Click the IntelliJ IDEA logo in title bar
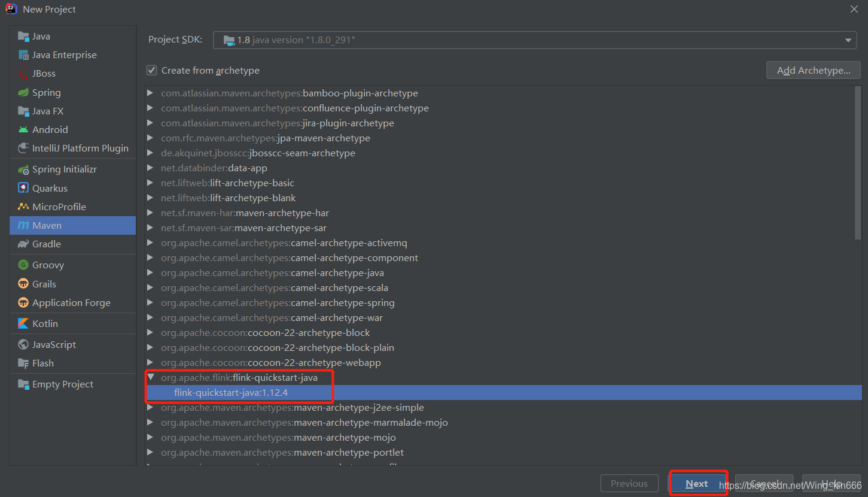 11,9
